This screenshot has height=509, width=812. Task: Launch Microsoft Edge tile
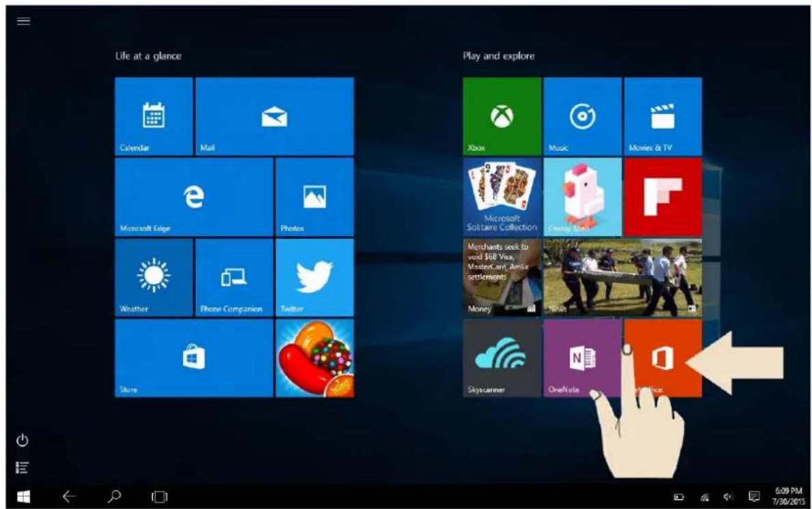194,197
